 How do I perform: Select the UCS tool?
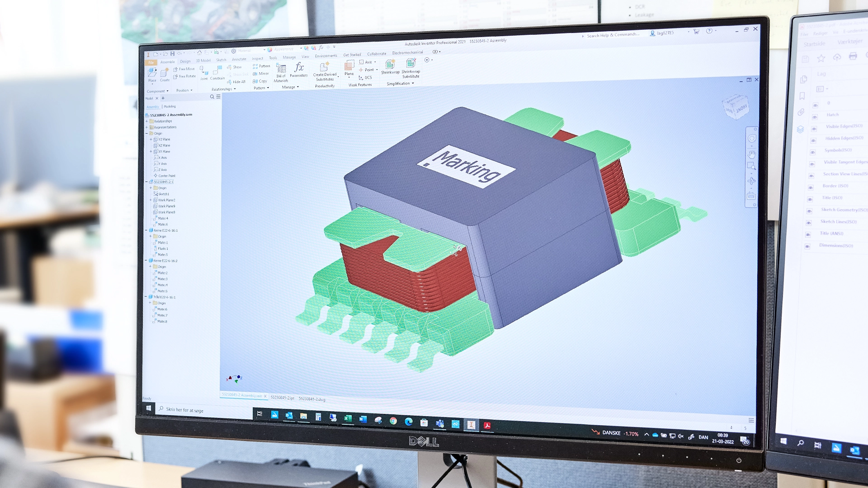pos(365,78)
